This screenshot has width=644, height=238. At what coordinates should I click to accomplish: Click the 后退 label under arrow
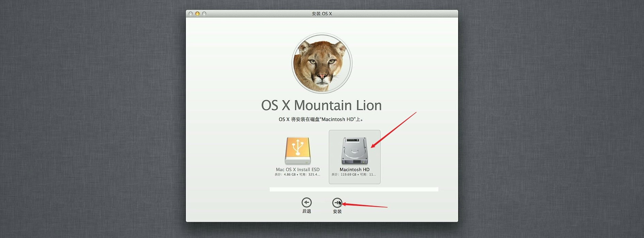click(306, 211)
